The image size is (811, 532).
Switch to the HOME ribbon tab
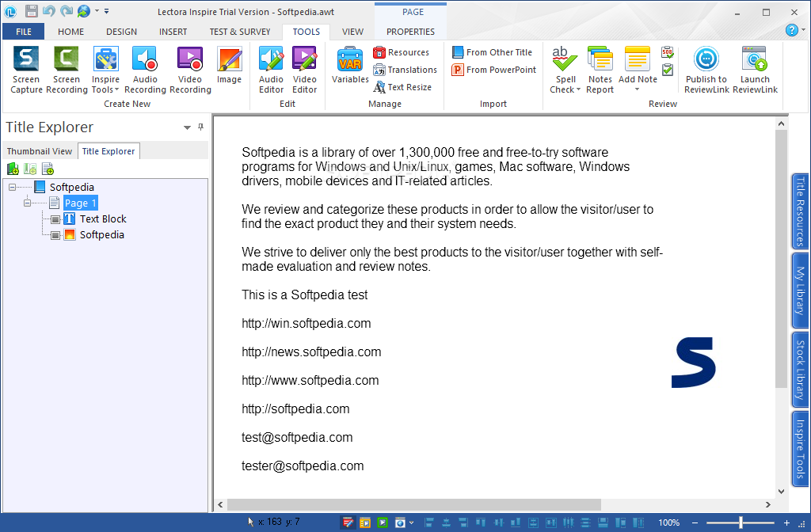tap(70, 32)
